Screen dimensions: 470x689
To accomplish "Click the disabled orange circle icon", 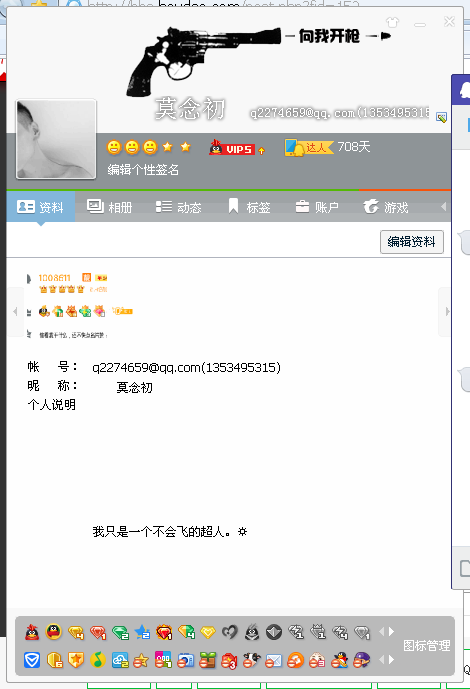I will [x=296, y=660].
